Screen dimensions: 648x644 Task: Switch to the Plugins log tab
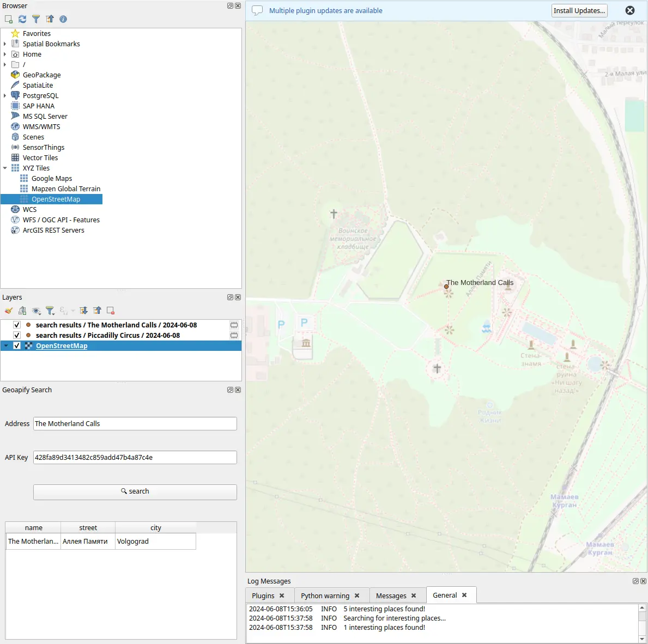263,596
